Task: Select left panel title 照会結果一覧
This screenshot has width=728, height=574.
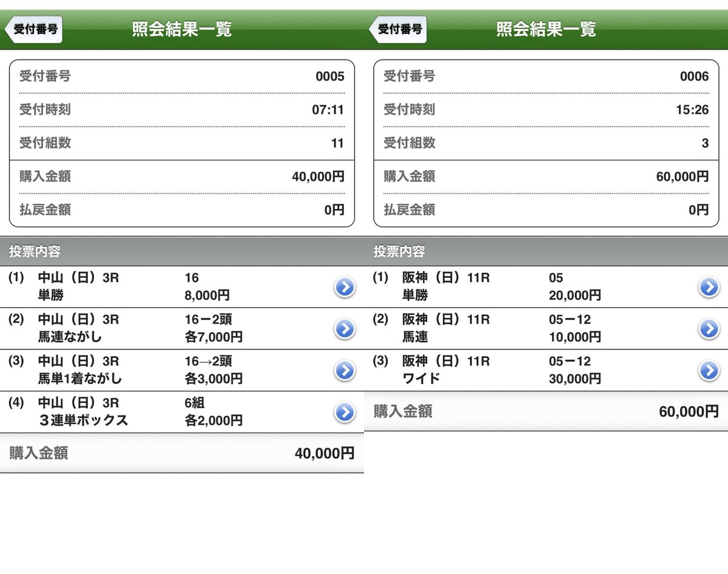Action: (x=182, y=29)
